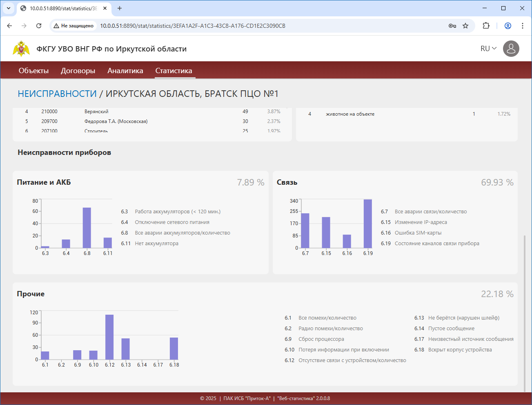Open the tab search dropdown arrow
The height and width of the screenshot is (405, 532).
tap(9, 8)
